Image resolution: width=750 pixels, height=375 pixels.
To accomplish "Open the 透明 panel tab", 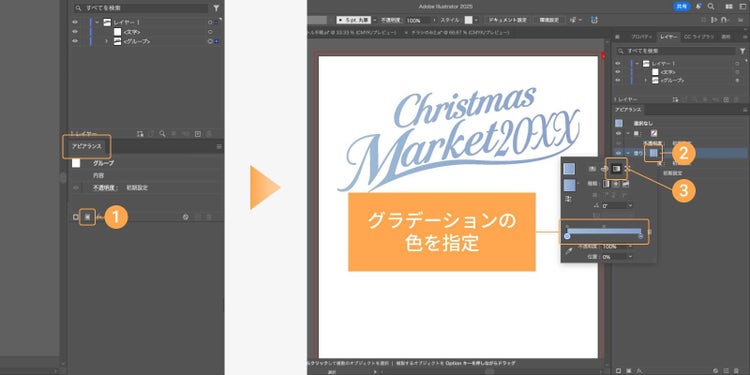I will coord(726,37).
